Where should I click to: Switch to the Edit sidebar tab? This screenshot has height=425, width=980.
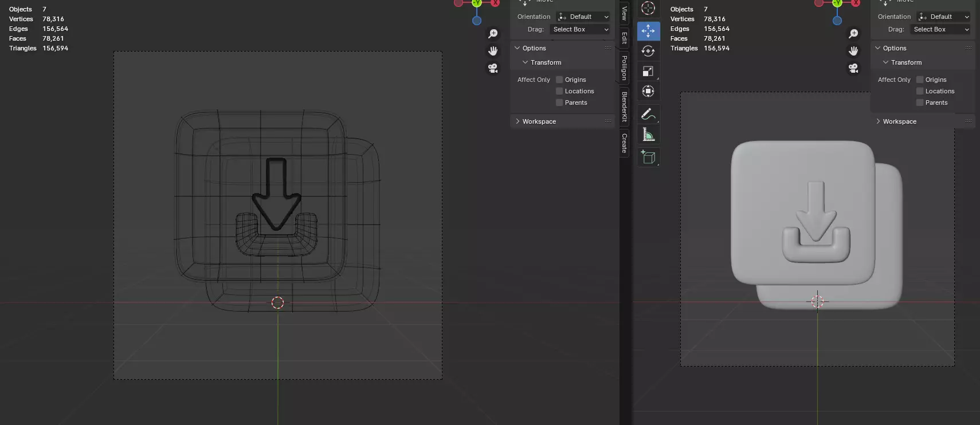pos(625,38)
